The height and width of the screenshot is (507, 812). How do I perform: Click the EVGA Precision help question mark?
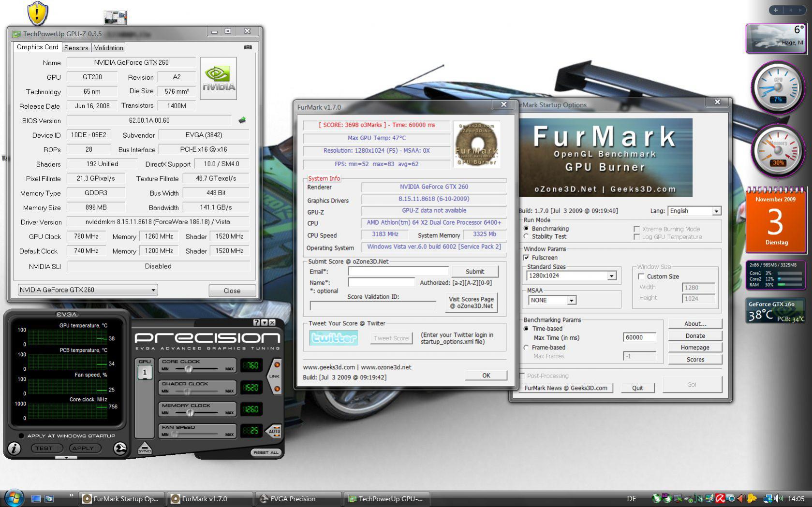click(x=256, y=322)
